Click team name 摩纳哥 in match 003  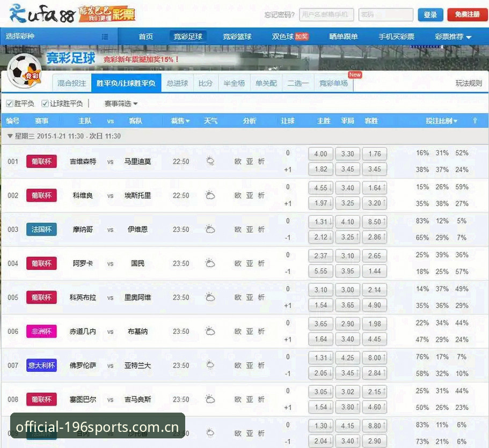[x=83, y=229]
